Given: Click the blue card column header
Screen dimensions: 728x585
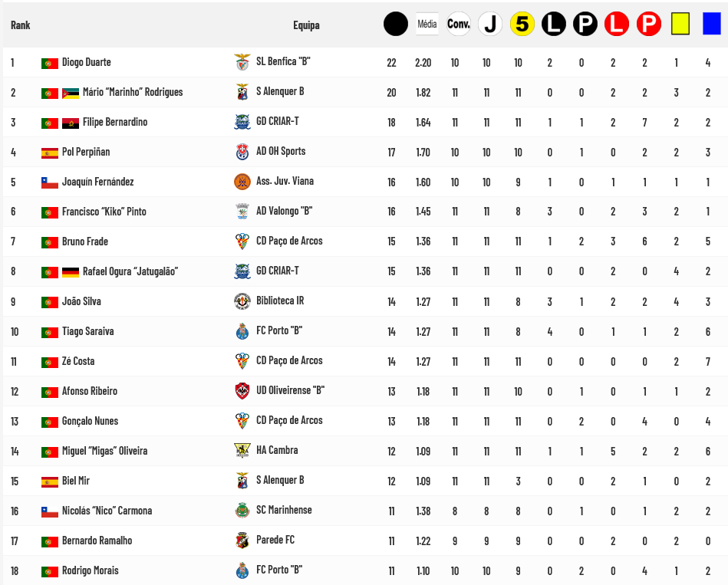Looking at the screenshot, I should (711, 25).
